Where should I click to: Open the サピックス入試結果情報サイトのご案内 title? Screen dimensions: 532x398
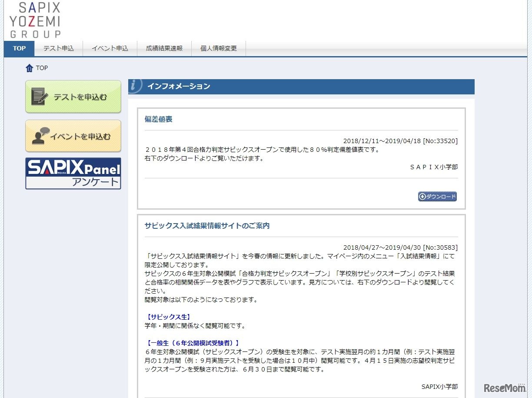point(207,226)
